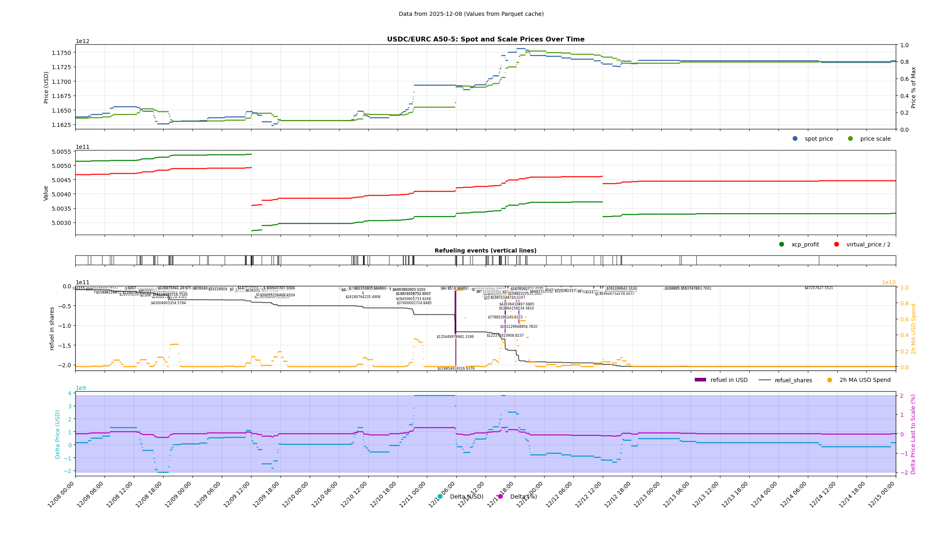Click the 12/15 00:00 x-axis tick label

pos(882,495)
